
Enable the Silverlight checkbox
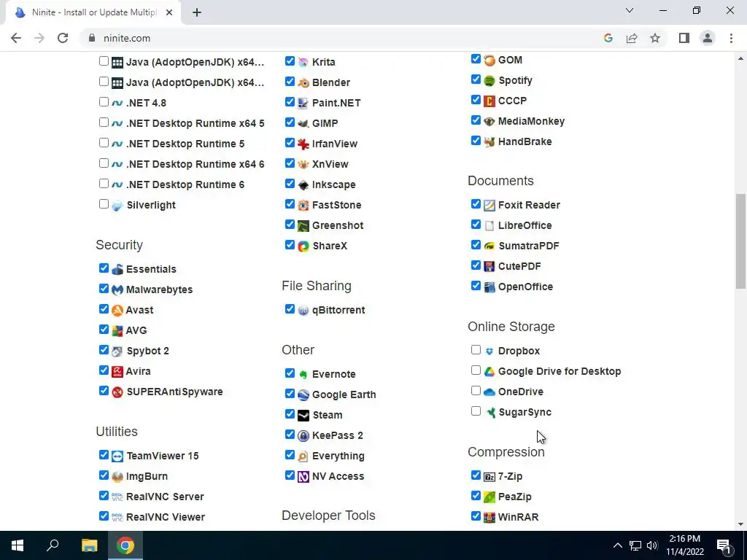click(104, 204)
